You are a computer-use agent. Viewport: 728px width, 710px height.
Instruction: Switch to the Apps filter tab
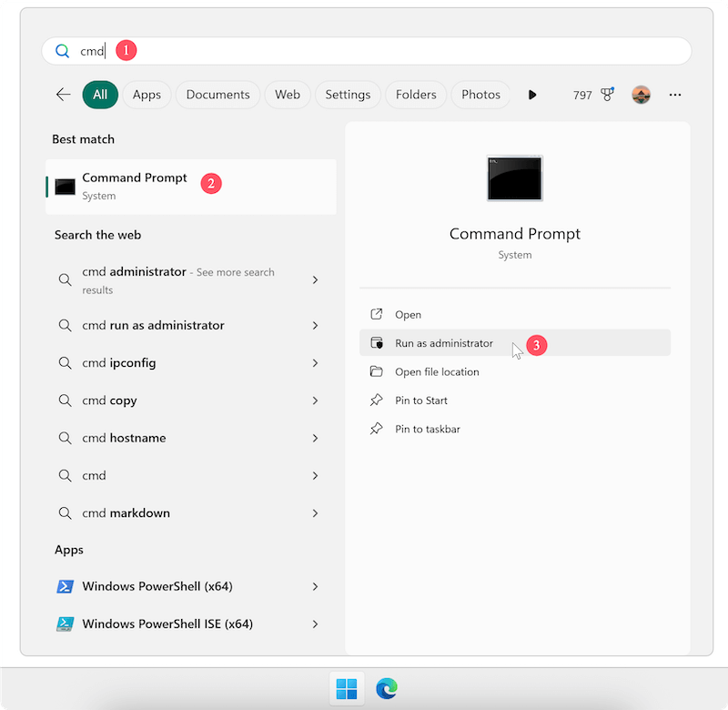pyautogui.click(x=147, y=94)
